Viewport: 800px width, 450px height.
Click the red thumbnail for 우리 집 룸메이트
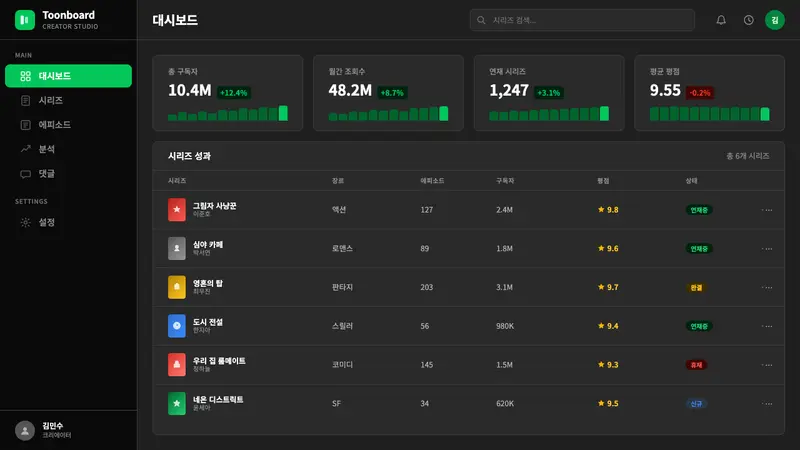coord(177,365)
